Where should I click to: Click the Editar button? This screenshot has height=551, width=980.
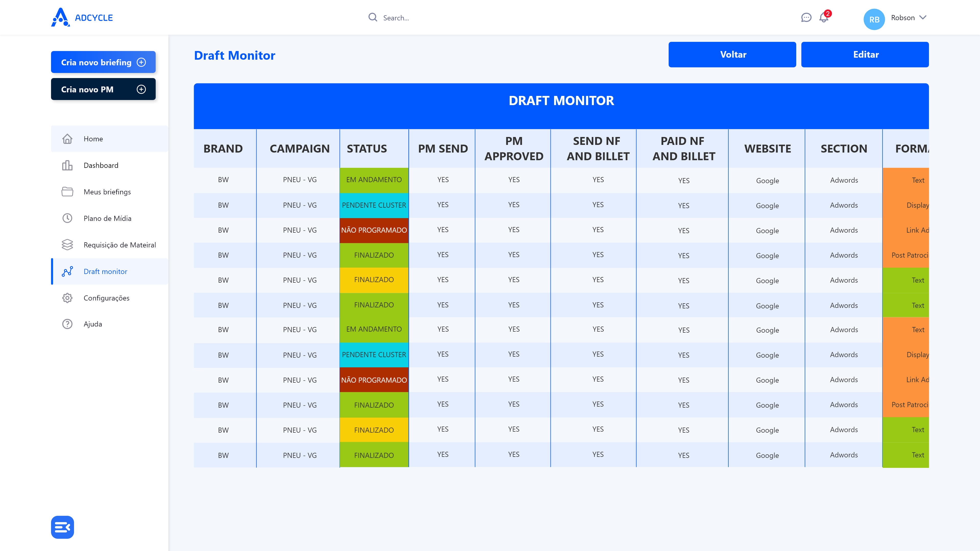coord(865,54)
